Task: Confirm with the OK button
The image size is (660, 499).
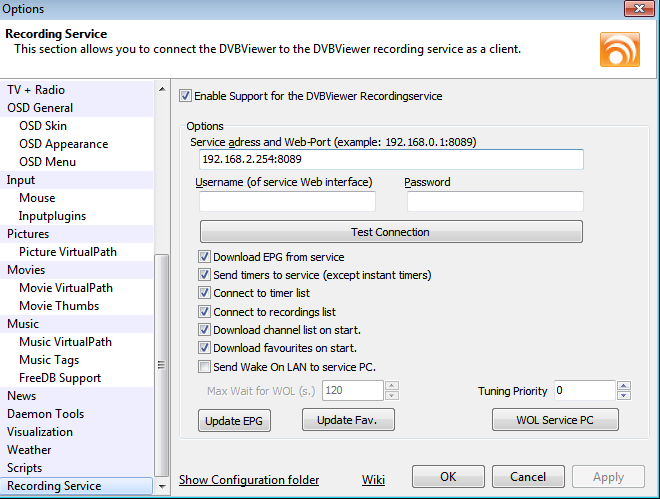Action: (448, 477)
